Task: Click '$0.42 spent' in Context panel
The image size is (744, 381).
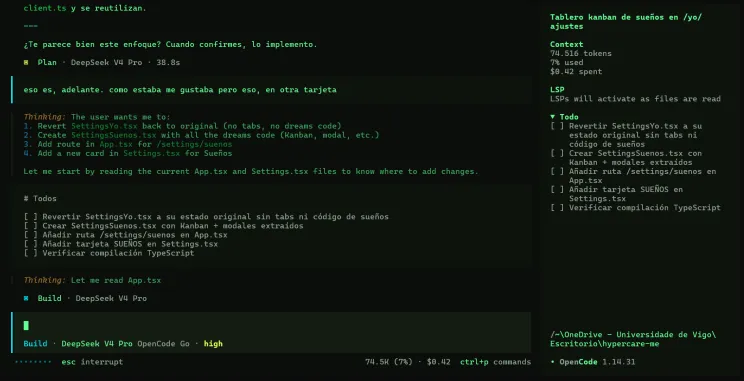Action: coord(576,72)
